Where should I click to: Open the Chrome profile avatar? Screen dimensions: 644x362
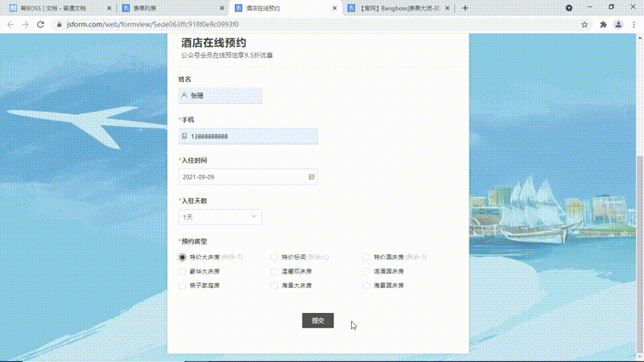(x=618, y=25)
